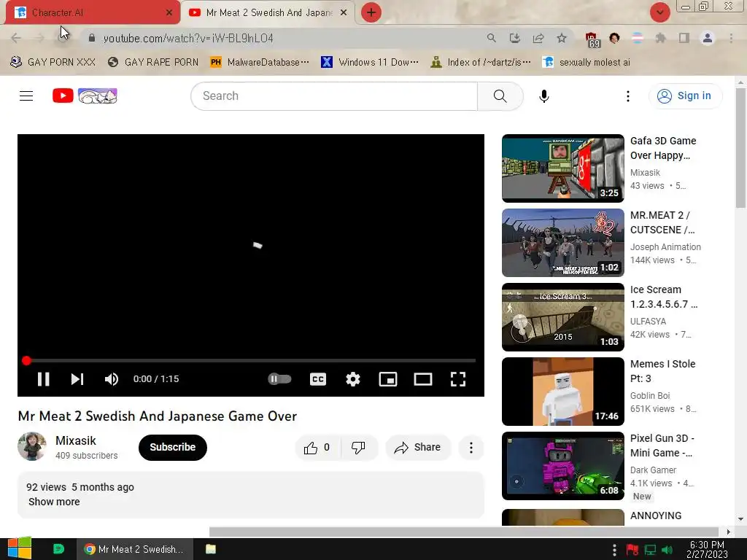Go back to previous page
The image size is (747, 560).
click(x=16, y=38)
